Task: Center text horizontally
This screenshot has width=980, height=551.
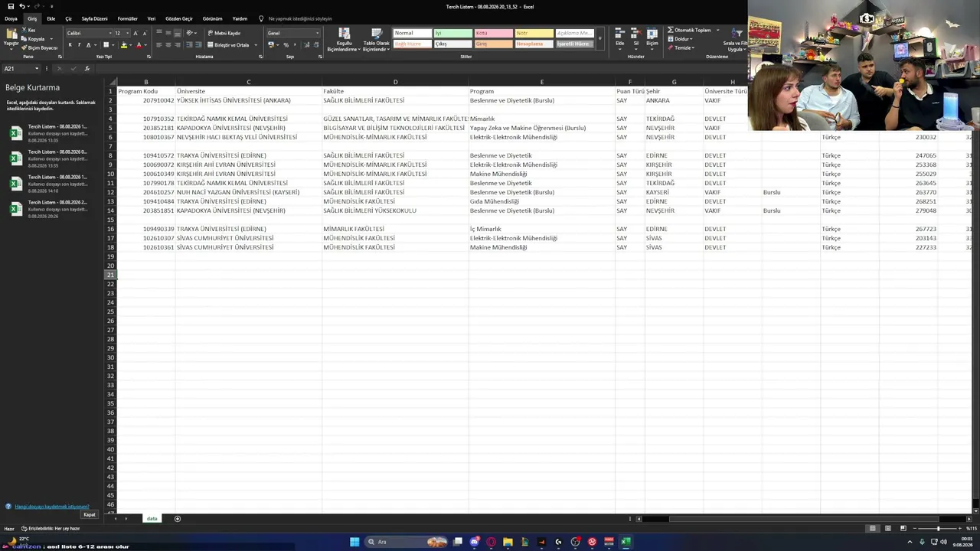Action: (168, 45)
